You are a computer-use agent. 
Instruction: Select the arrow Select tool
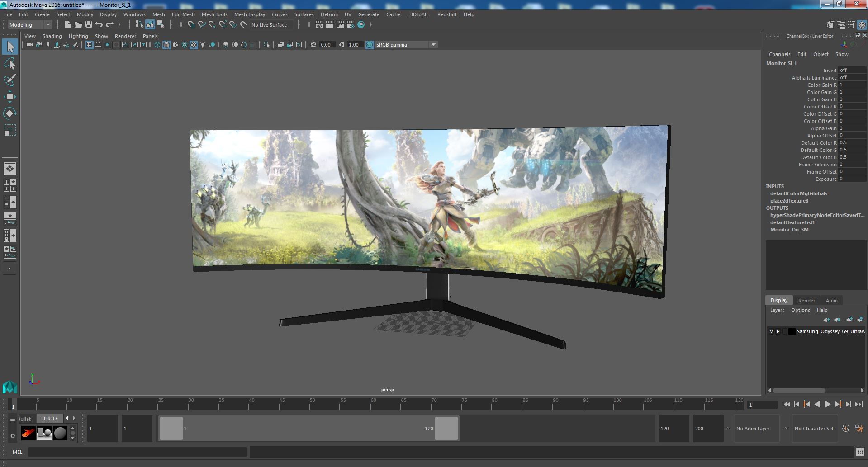(10, 47)
